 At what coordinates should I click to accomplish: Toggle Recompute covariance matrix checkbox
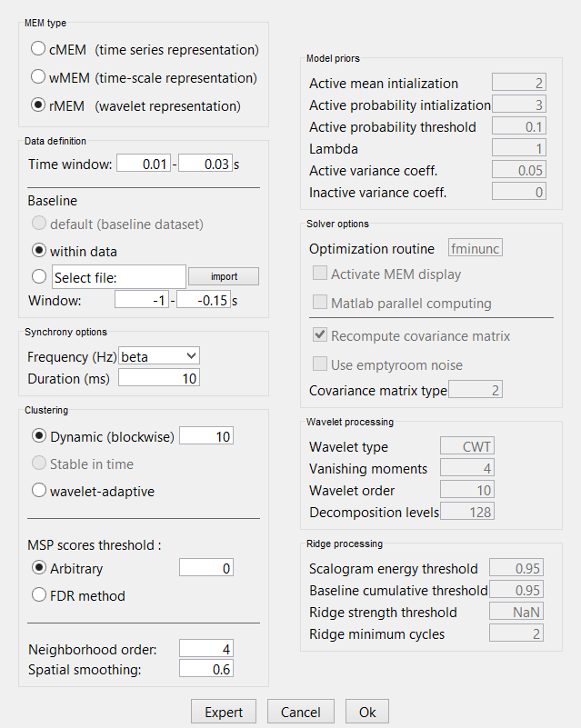click(320, 335)
